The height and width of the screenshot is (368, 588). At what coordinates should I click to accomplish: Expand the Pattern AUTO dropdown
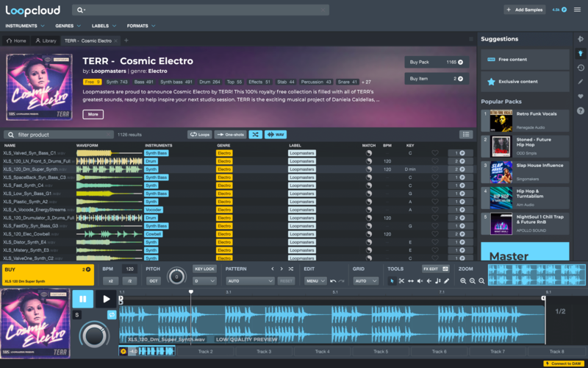250,281
